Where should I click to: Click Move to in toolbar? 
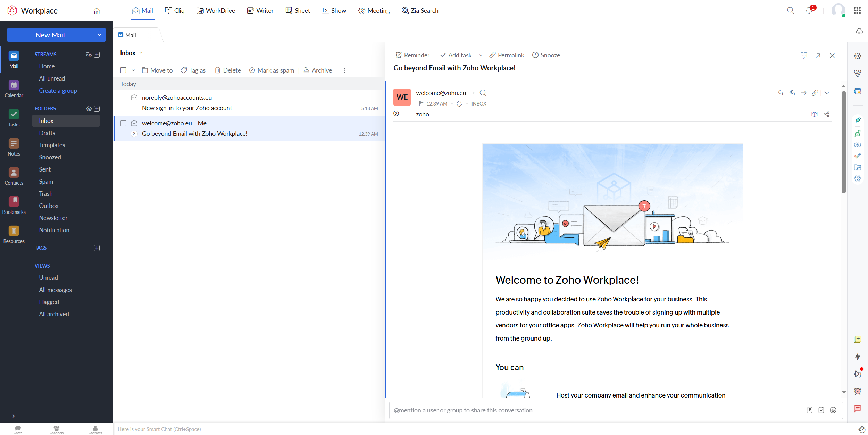157,70
